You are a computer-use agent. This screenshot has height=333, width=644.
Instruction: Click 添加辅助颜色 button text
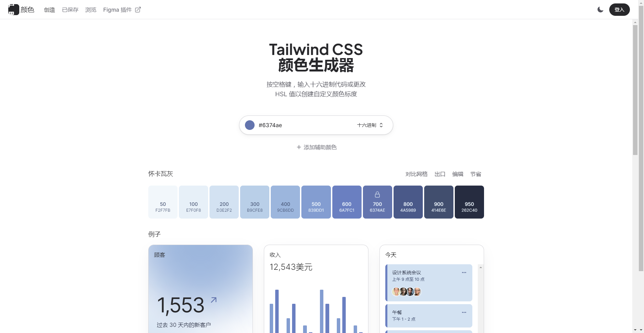[x=320, y=147]
